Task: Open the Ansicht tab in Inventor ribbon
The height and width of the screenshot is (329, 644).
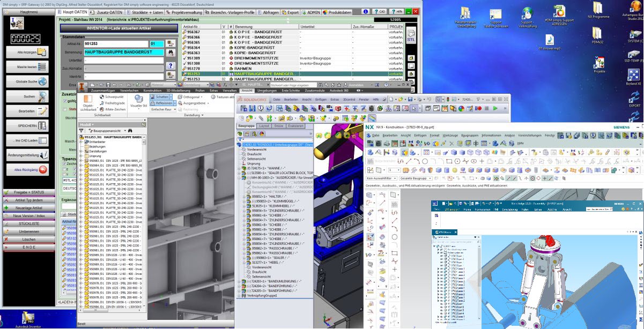Action: 247,90
